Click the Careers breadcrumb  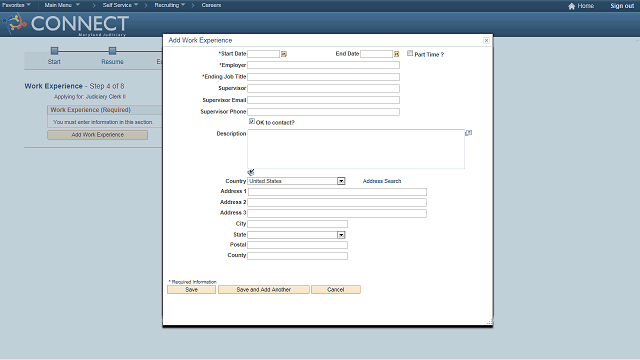tap(211, 5)
